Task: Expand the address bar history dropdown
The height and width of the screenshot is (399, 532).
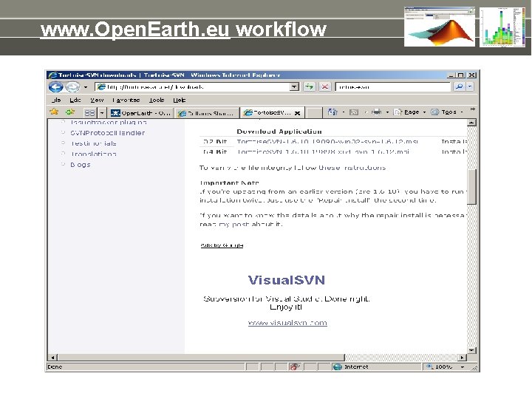Action: click(x=295, y=87)
